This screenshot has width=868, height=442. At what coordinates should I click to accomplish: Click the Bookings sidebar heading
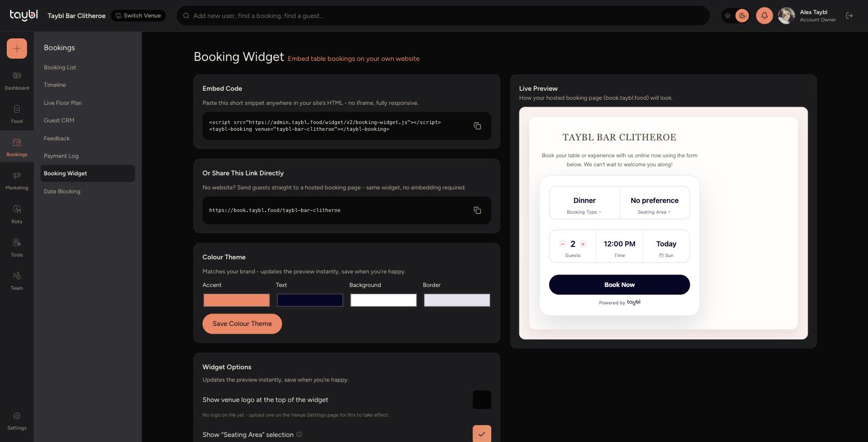59,48
